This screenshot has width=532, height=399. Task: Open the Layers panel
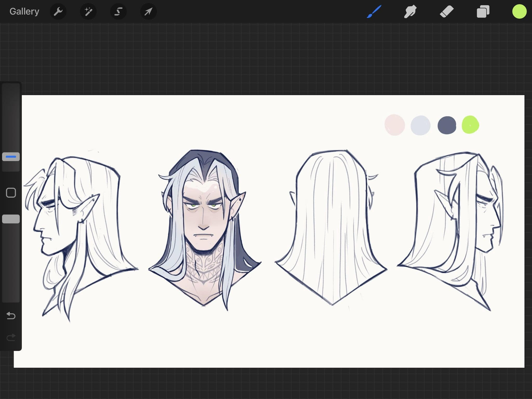[x=483, y=11]
